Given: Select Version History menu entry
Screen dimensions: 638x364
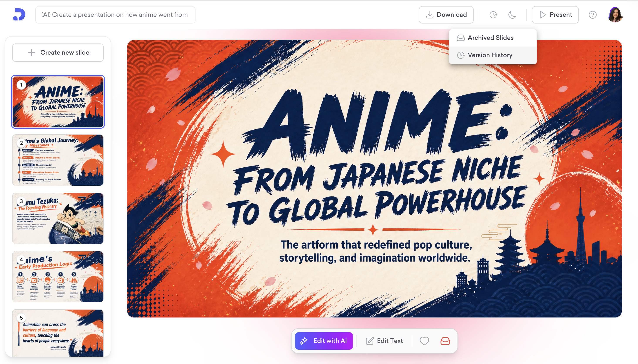Looking at the screenshot, I should pos(490,55).
